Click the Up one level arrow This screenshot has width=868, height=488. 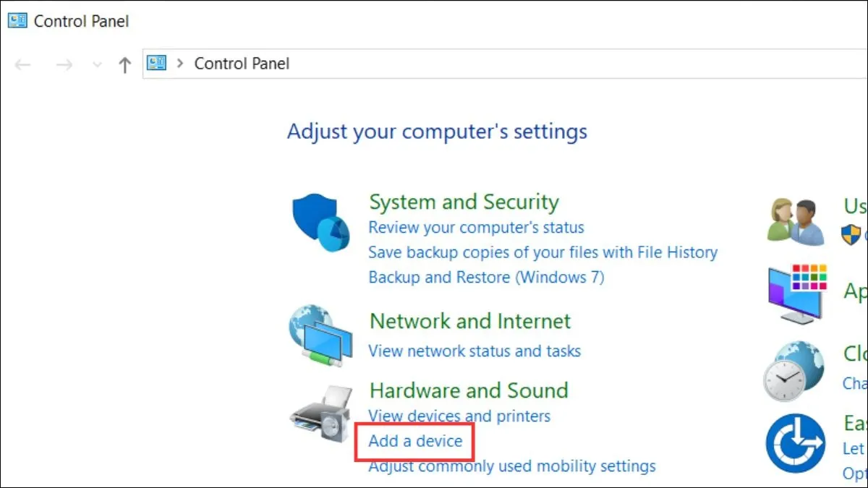click(x=124, y=64)
